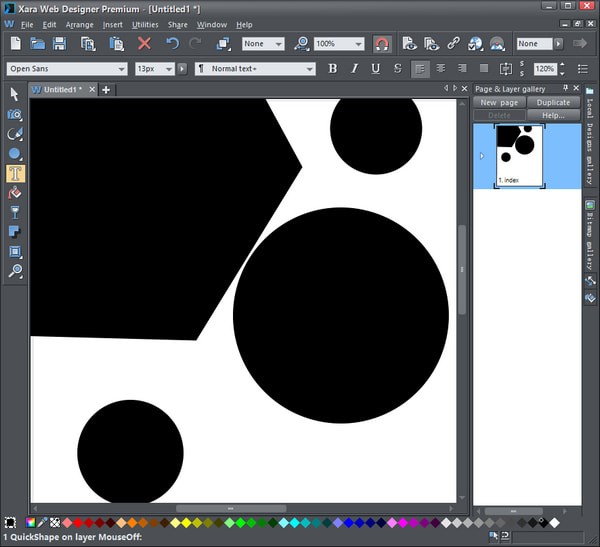This screenshot has height=547, width=600.
Task: Select the Shadow tool
Action: (15, 231)
